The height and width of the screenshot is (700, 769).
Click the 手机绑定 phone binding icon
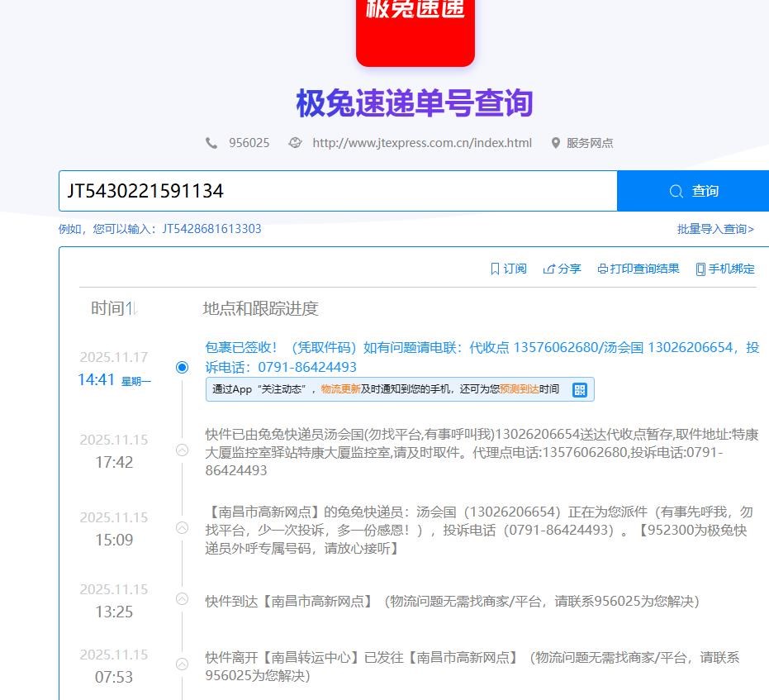(700, 269)
